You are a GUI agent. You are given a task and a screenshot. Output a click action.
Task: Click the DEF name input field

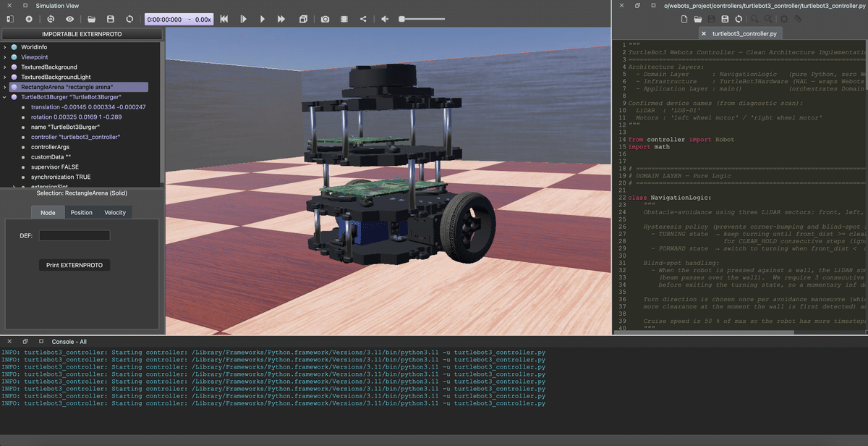75,235
